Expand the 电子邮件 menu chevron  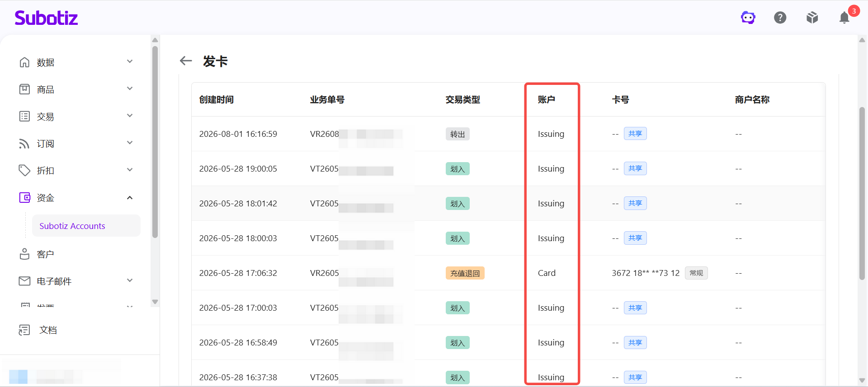click(x=130, y=280)
